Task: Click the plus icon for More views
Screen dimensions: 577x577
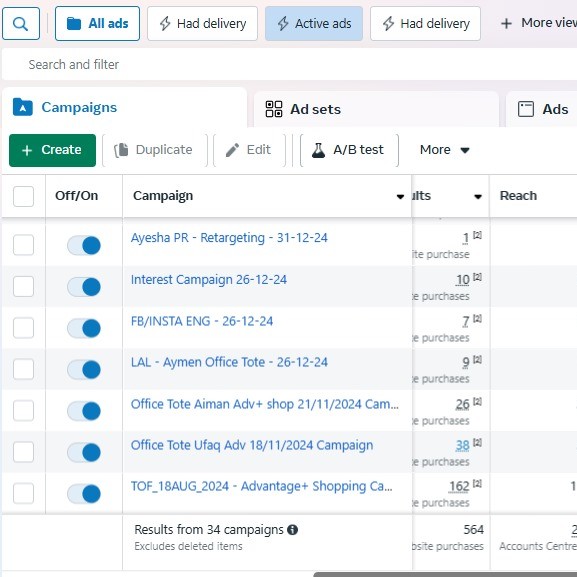Action: click(x=506, y=24)
